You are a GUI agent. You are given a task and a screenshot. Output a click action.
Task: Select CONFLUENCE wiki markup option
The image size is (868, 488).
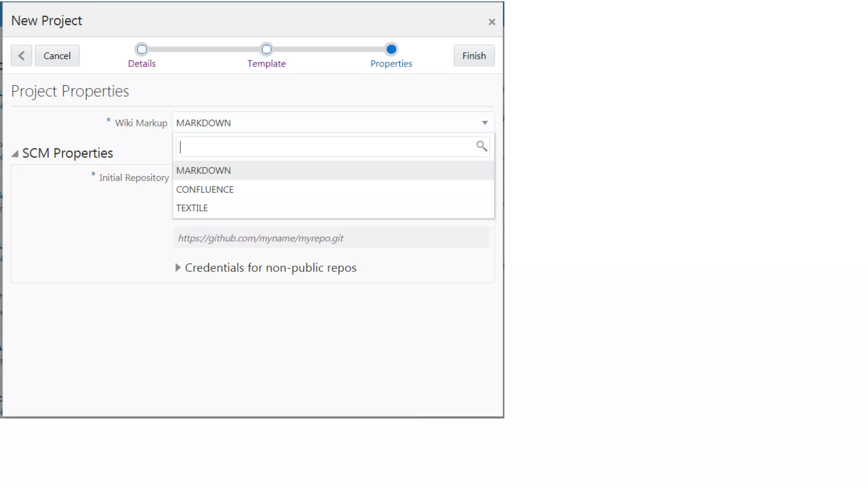point(205,189)
